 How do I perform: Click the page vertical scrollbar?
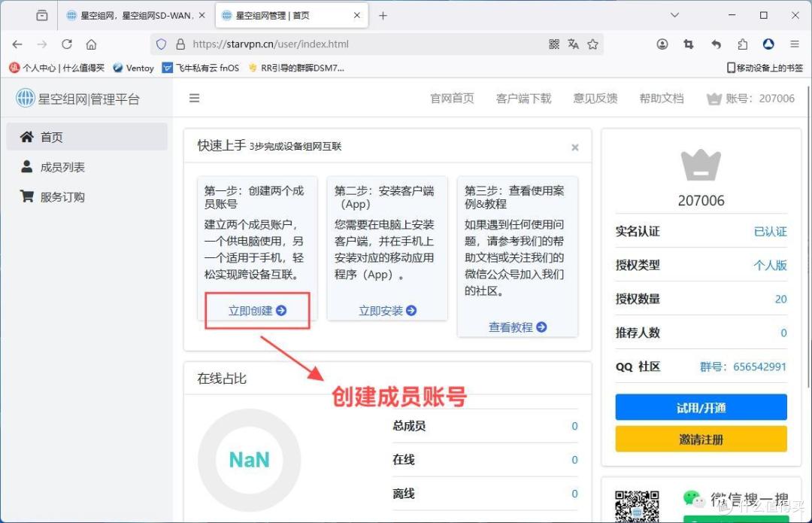(807, 239)
